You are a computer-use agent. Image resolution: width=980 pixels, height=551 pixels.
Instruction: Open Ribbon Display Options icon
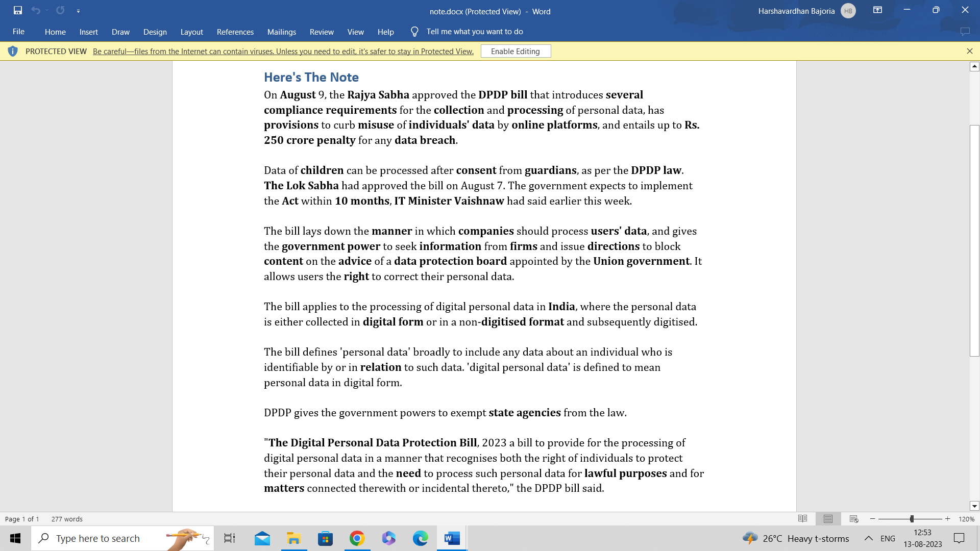(x=877, y=10)
